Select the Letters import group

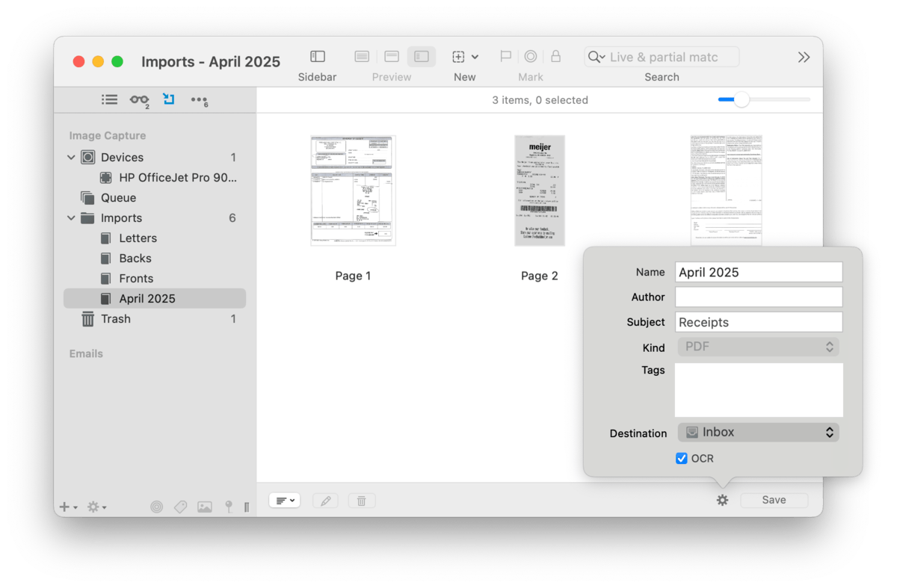tap(138, 238)
